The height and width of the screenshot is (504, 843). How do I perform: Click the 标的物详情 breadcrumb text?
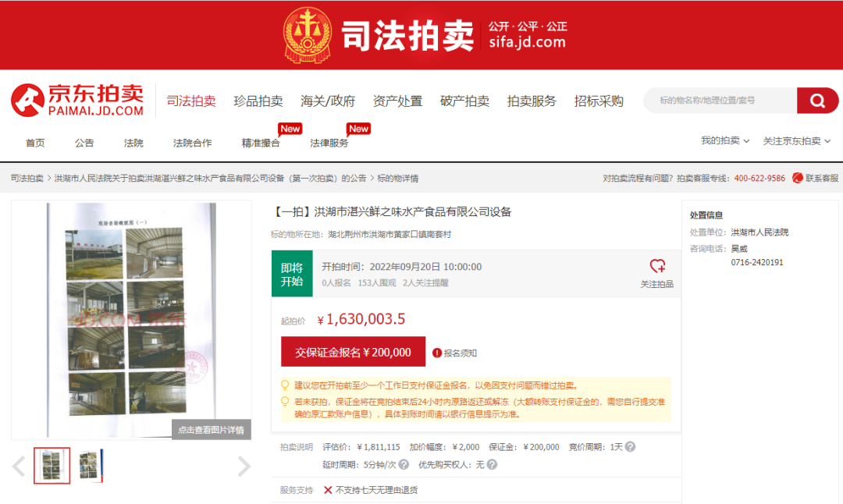pos(398,178)
